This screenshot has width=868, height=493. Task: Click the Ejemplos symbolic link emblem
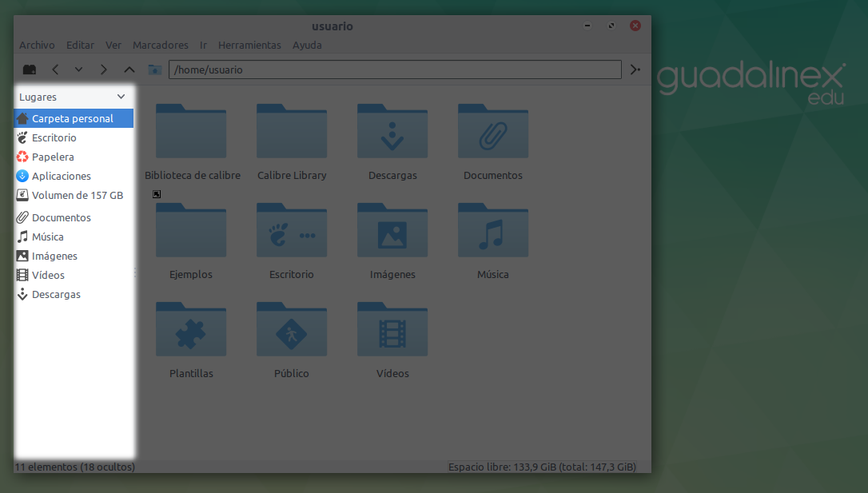click(157, 194)
